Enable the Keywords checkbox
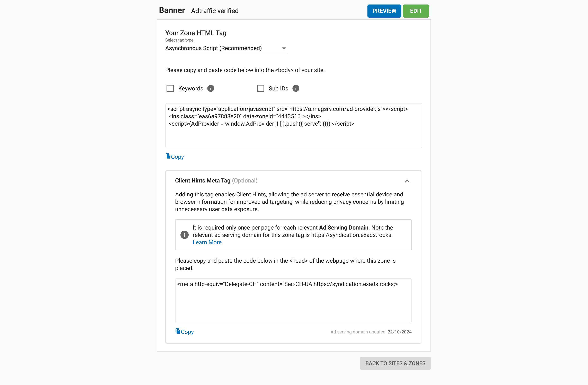 coord(170,88)
